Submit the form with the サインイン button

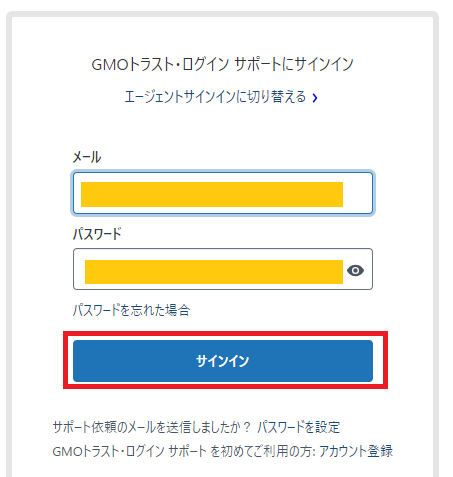223,361
